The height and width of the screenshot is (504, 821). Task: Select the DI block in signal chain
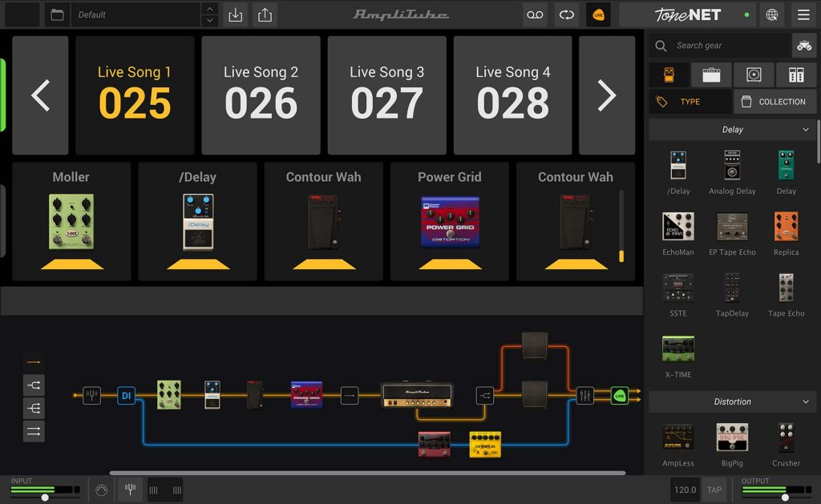click(126, 395)
